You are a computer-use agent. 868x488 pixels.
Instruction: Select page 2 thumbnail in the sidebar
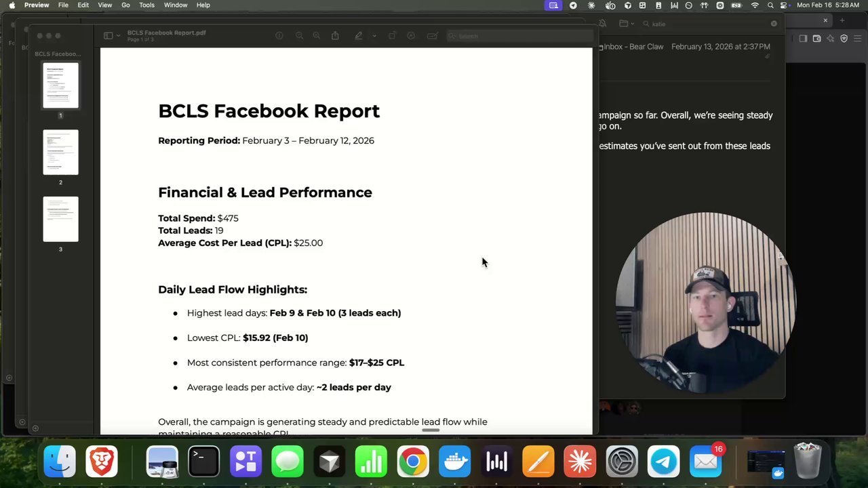[x=60, y=151]
